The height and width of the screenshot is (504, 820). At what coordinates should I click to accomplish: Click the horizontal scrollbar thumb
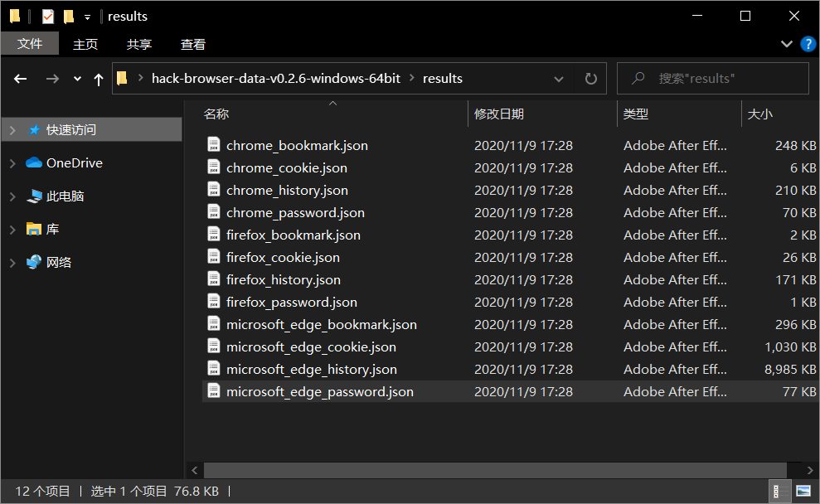coord(495,470)
